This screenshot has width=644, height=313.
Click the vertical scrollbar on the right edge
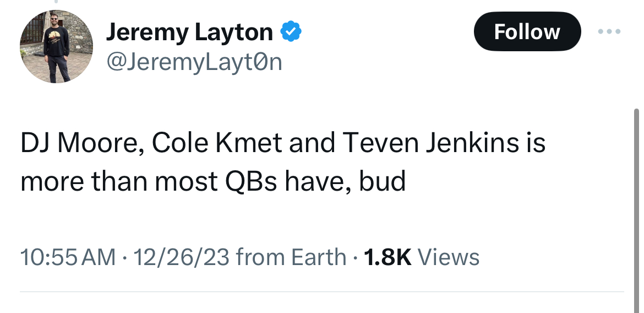637,211
